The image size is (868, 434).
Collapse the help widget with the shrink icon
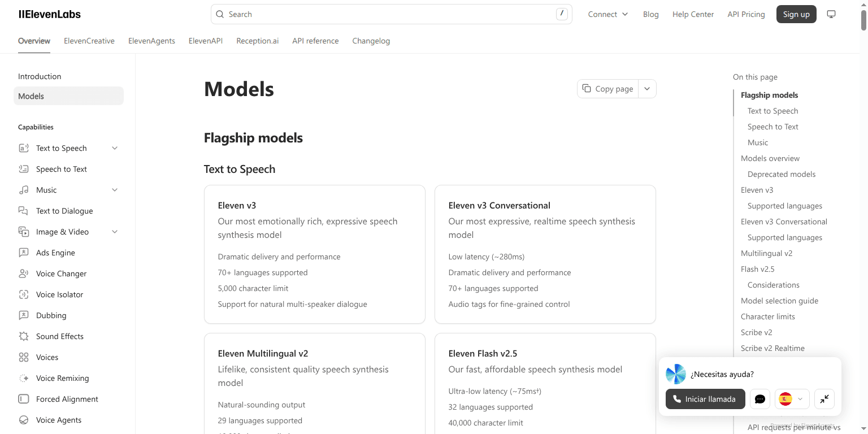824,399
